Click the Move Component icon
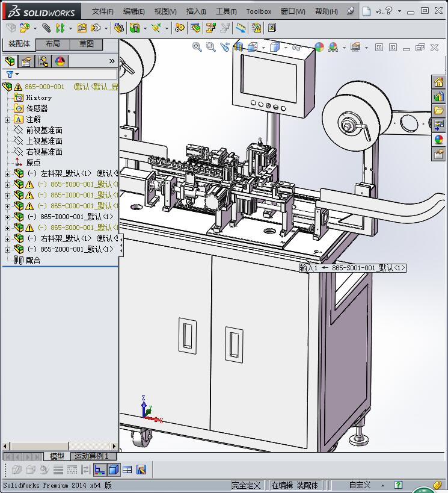Screen dimensions: 448x493 pos(95,28)
